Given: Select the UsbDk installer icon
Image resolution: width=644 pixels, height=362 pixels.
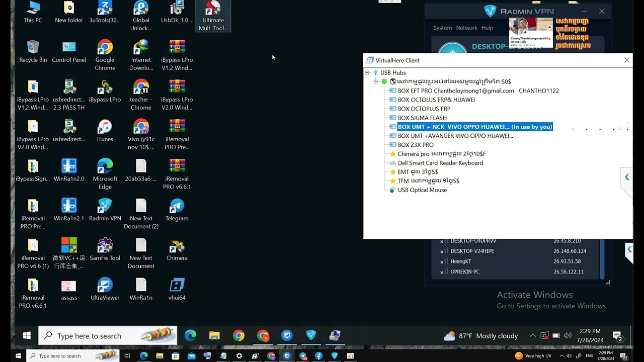Looking at the screenshot, I should [177, 12].
